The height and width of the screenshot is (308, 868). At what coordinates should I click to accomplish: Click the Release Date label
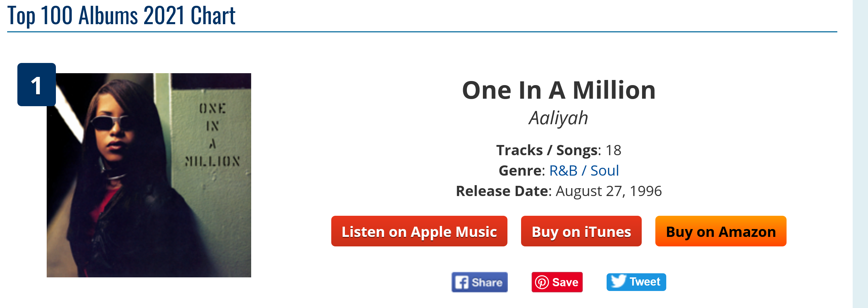(503, 191)
